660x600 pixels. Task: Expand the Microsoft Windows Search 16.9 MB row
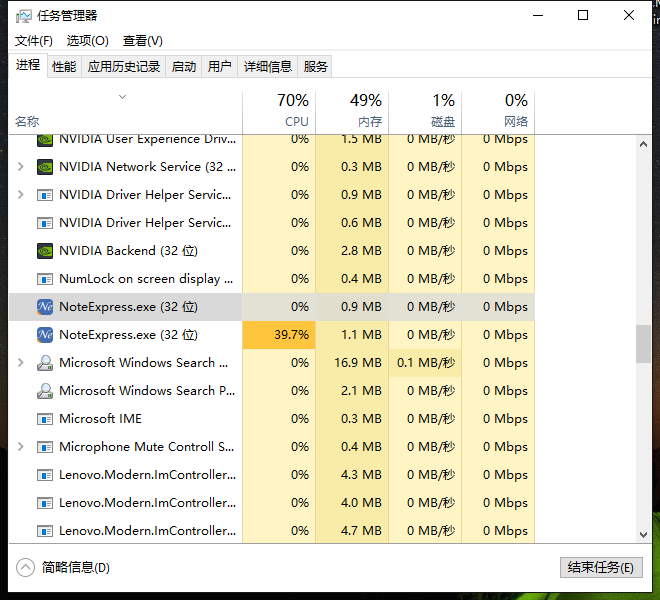[x=20, y=363]
